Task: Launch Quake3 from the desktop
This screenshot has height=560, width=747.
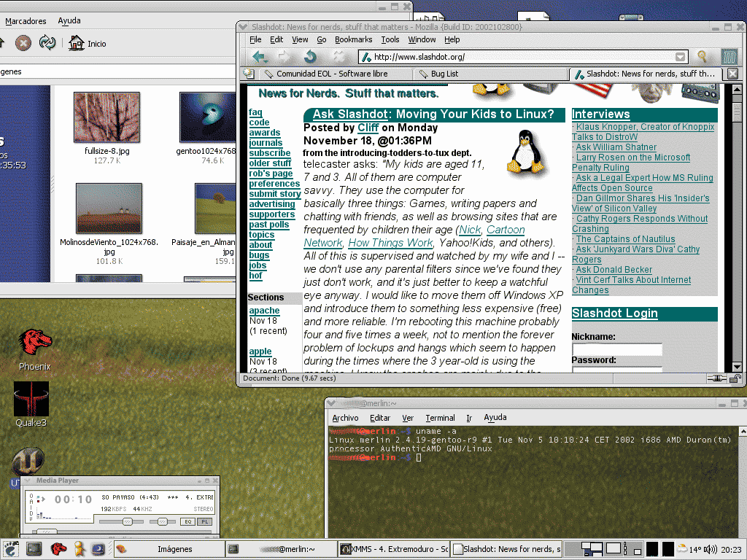Action: [31, 398]
